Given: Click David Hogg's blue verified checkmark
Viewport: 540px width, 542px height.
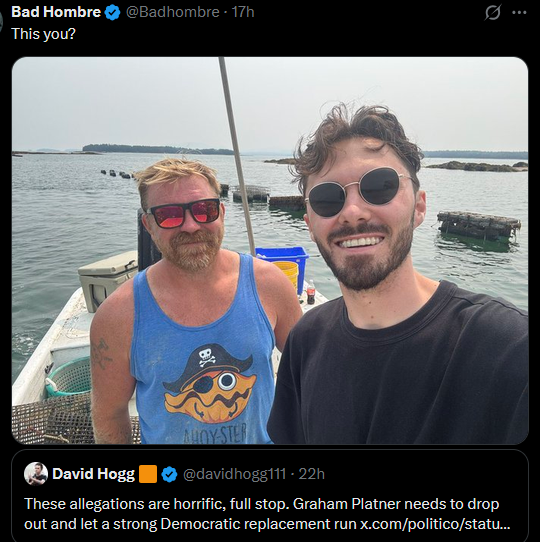Looking at the screenshot, I should coord(169,474).
